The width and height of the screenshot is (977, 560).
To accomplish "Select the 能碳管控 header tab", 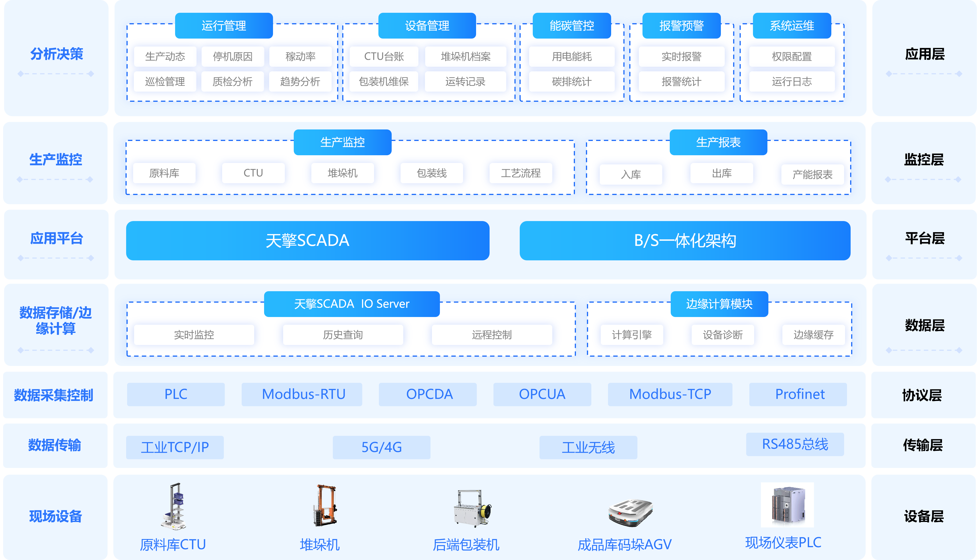I will click(x=572, y=26).
